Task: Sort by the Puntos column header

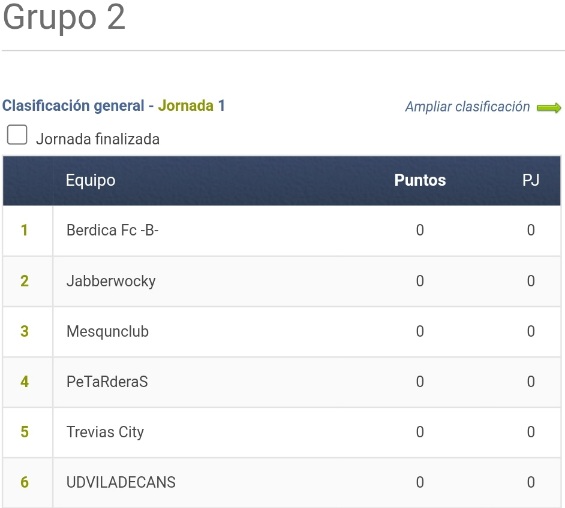Action: tap(420, 180)
